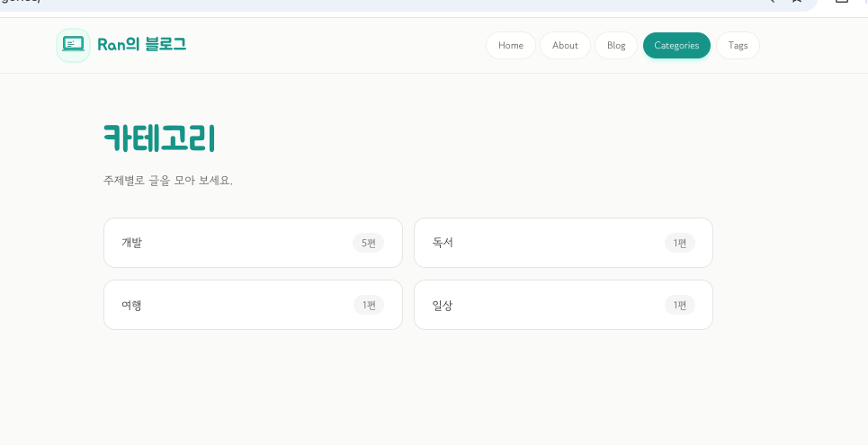
Task: Open the 일상 category card
Action: click(x=563, y=305)
